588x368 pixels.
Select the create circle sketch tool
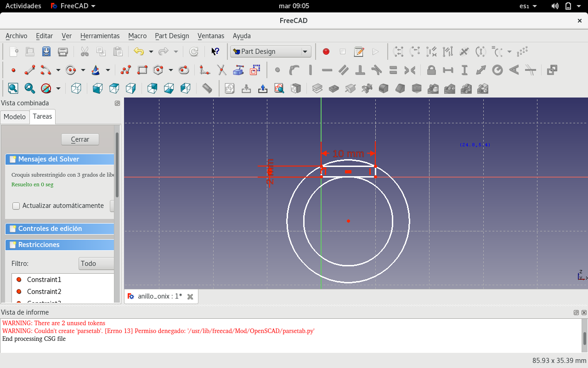pyautogui.click(x=71, y=70)
